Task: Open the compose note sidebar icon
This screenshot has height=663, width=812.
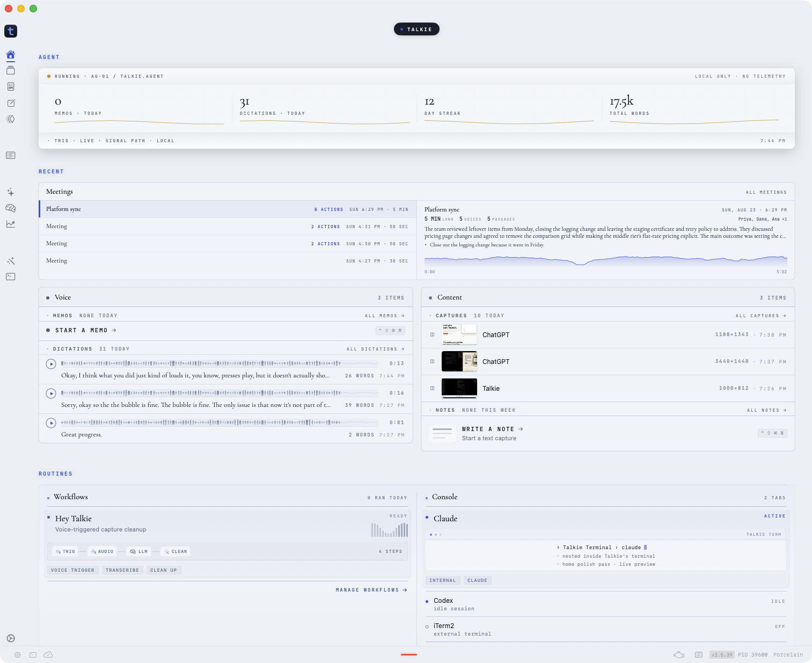Action: point(11,103)
